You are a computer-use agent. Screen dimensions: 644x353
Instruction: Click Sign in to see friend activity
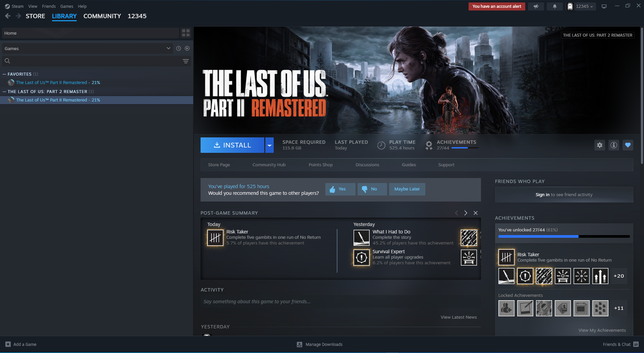point(564,194)
